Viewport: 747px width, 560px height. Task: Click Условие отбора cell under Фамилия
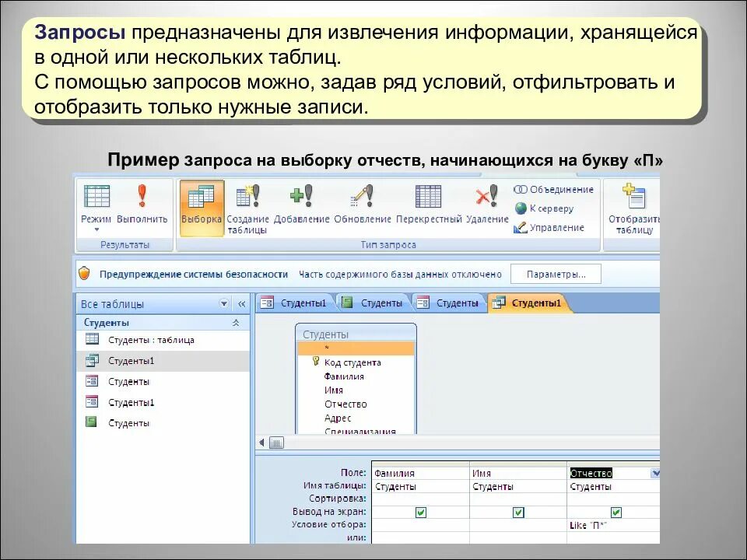420,525
